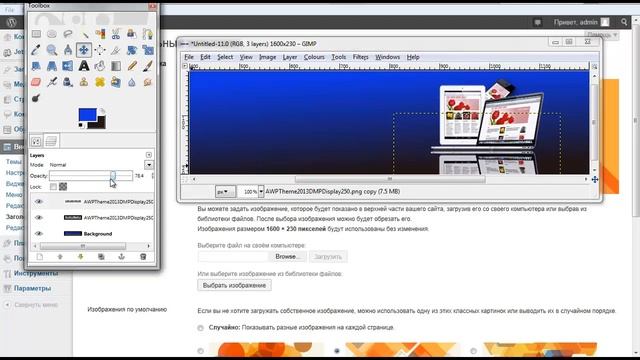
Task: Select the Dodge/Burn tool
Action: click(x=36, y=98)
